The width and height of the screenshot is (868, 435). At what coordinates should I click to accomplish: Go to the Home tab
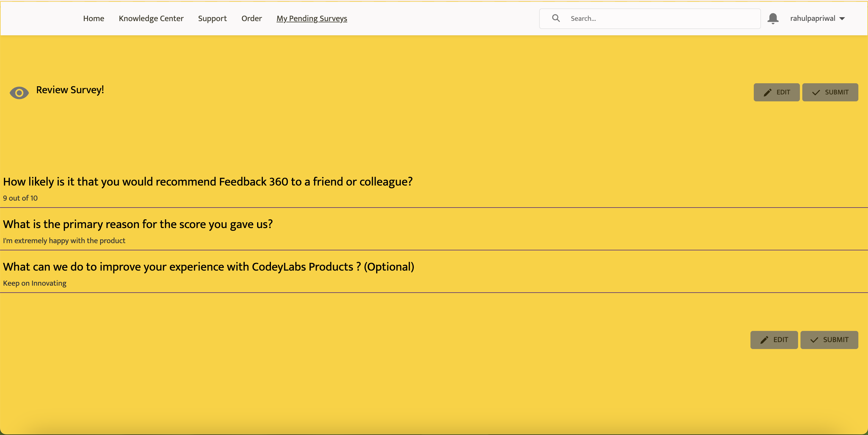[x=93, y=18]
